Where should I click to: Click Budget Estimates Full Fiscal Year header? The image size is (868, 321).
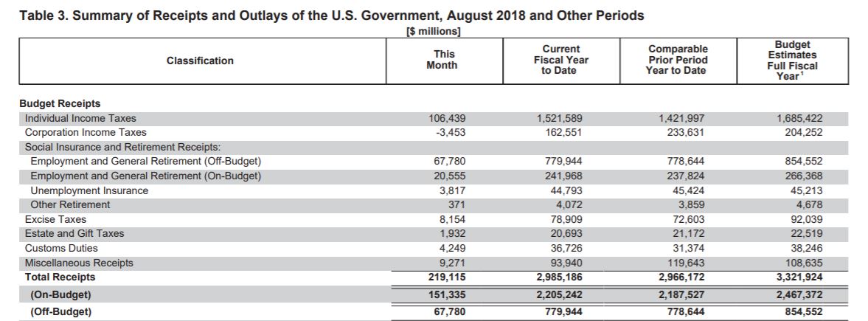(x=792, y=61)
